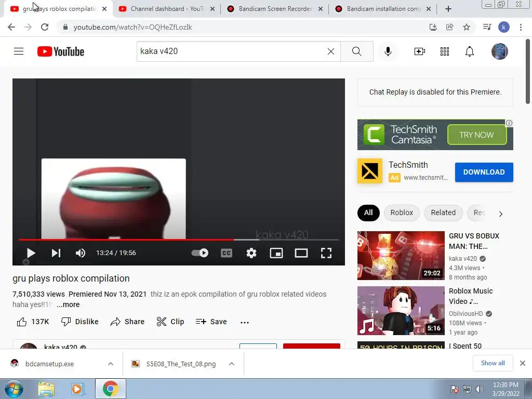532x399 pixels.
Task: Open the notifications bell
Action: tap(470, 51)
